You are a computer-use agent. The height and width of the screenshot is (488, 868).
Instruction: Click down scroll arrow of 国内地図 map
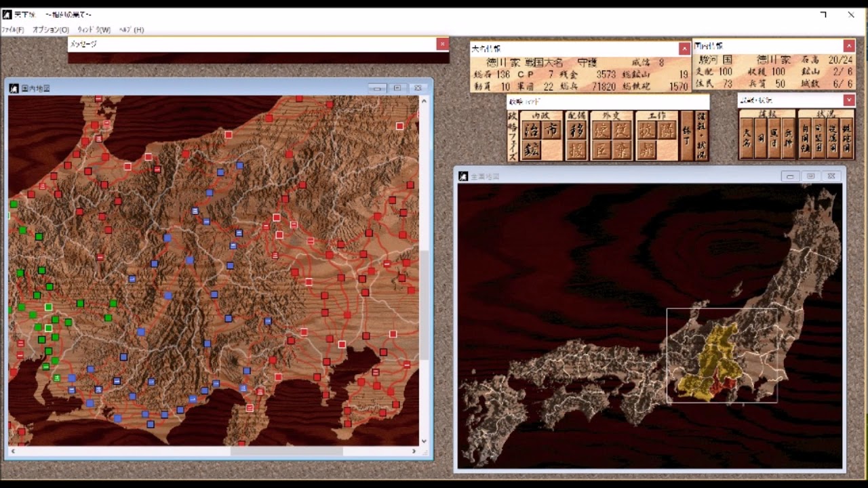tap(425, 441)
